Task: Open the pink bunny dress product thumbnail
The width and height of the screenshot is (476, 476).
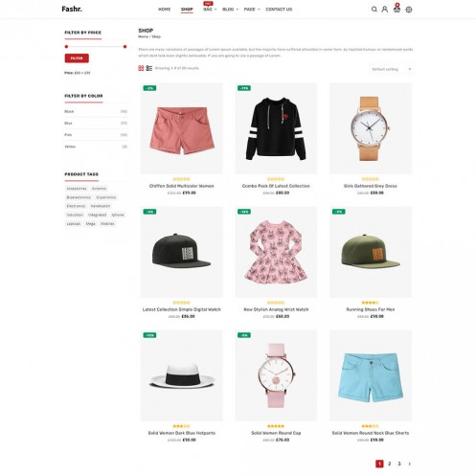Action: tap(276, 252)
